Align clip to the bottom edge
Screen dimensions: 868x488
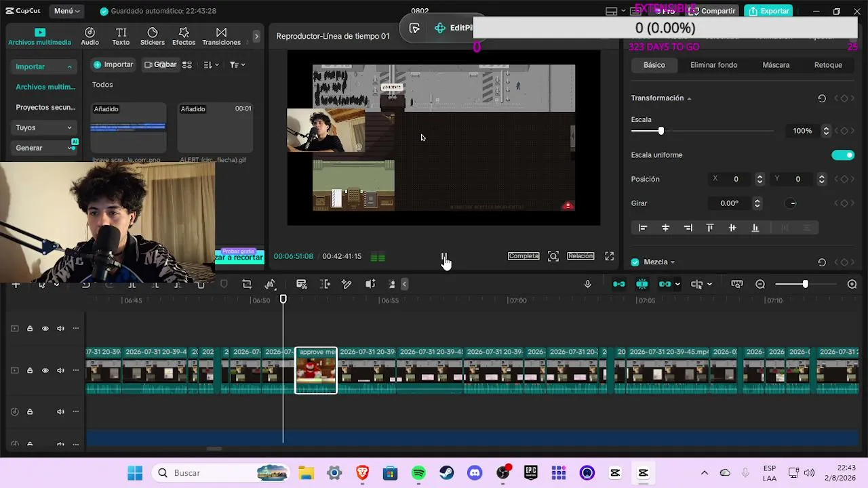[755, 228]
